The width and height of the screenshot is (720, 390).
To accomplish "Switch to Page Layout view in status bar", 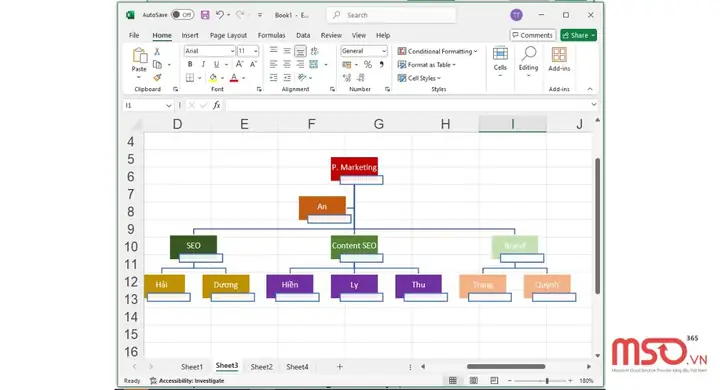I will [473, 380].
